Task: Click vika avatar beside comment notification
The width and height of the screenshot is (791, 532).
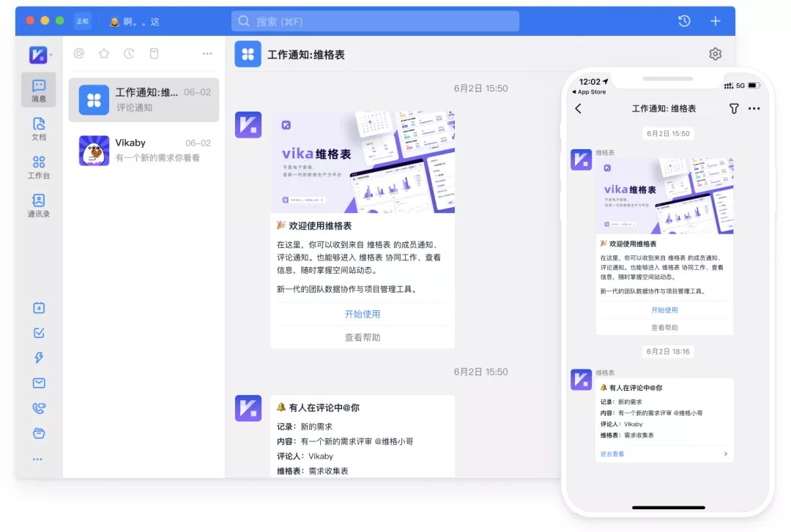Action: click(x=248, y=408)
